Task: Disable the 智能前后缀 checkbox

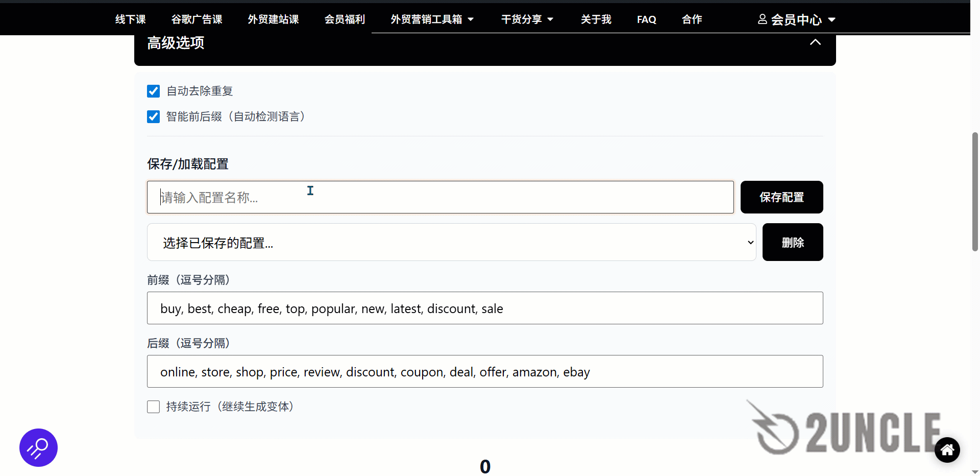Action: [153, 116]
